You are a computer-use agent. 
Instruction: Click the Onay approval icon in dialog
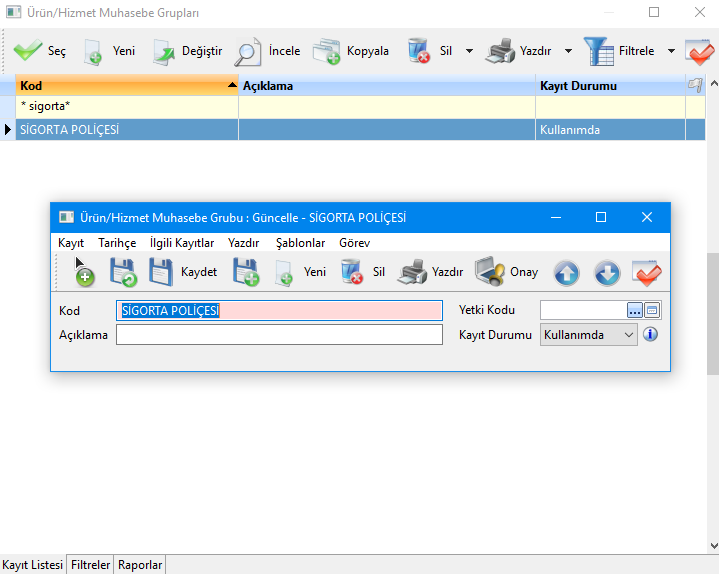pos(489,272)
